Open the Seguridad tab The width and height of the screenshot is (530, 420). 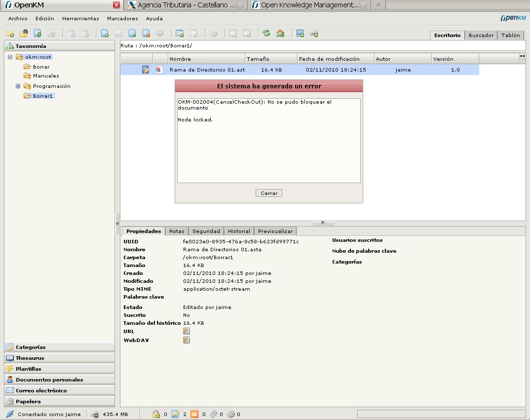coord(206,231)
